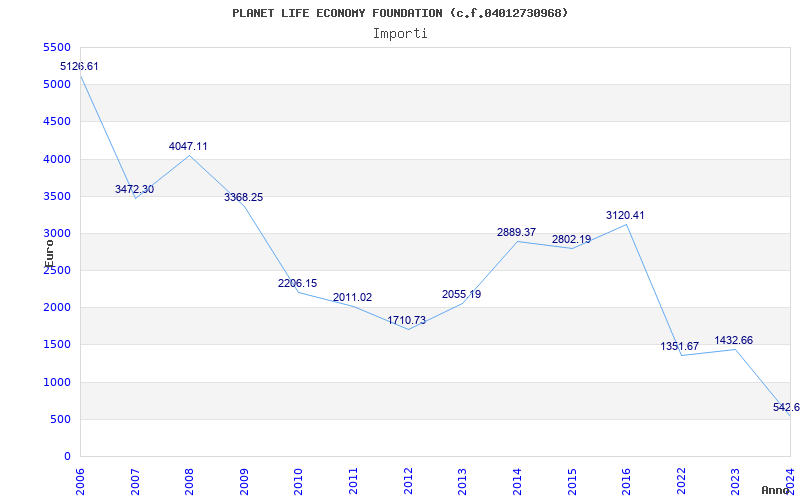
Task: Click the x-axis year 2008
Action: pos(190,482)
